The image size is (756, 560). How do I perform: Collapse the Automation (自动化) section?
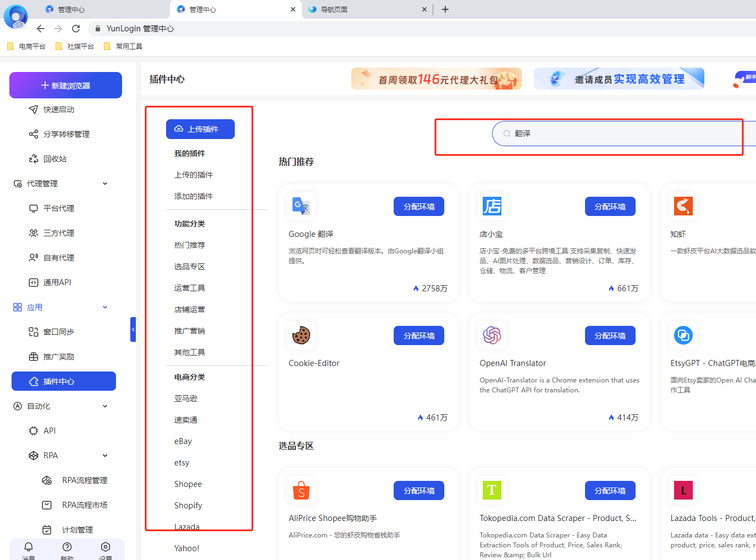click(105, 406)
